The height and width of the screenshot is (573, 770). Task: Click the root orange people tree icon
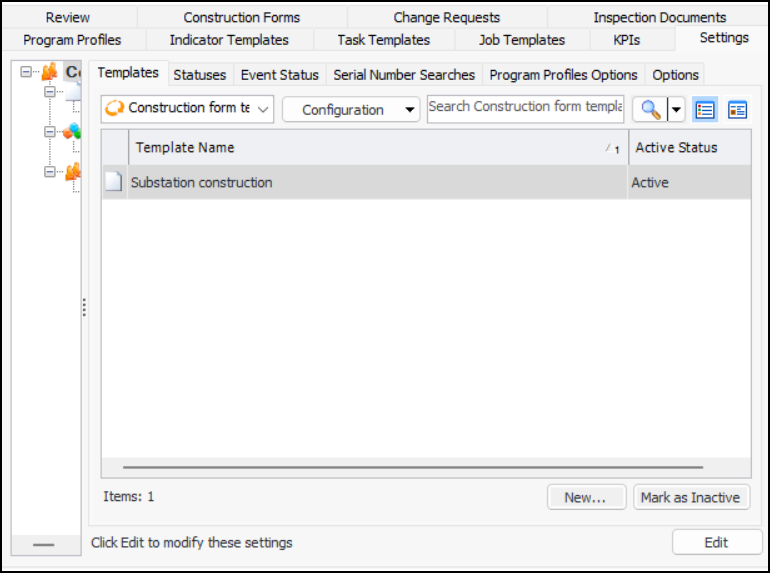pyautogui.click(x=49, y=72)
